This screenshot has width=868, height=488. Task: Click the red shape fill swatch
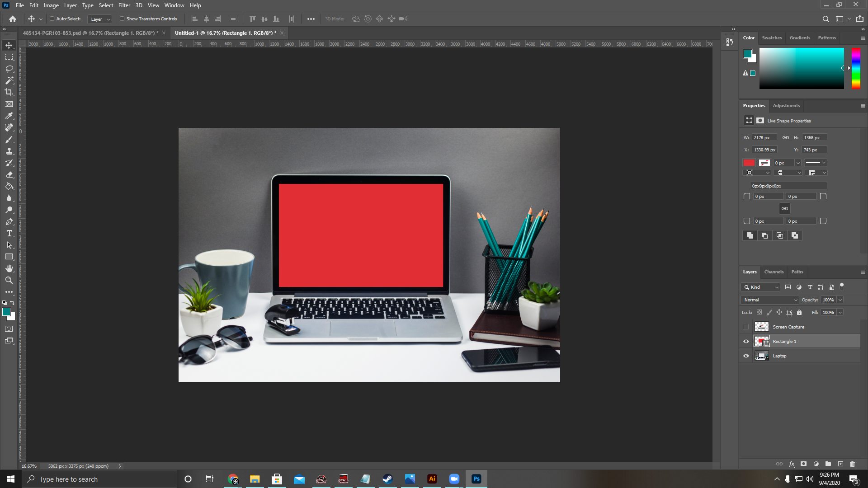(749, 163)
